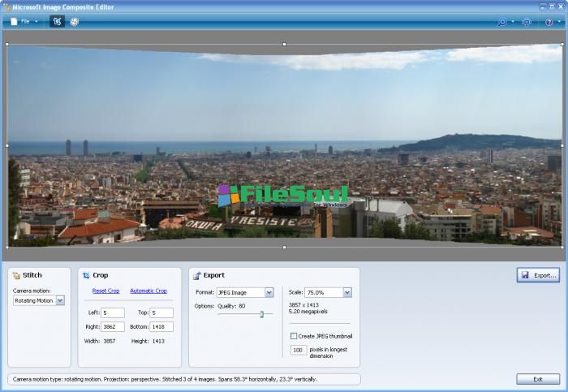The width and height of the screenshot is (568, 392).
Task: Click the zoom magnifier icon
Action: click(x=501, y=22)
